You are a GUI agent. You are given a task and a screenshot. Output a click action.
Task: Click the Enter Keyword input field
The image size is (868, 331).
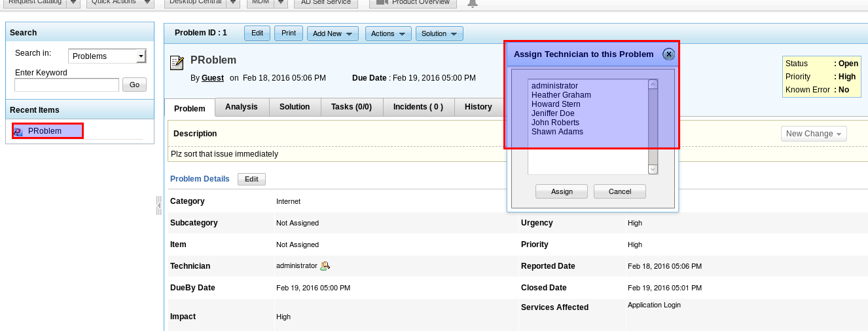pos(67,85)
